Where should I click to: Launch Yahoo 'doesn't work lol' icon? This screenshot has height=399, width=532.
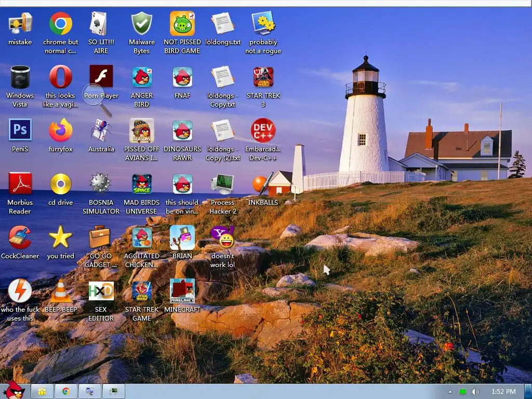click(222, 237)
